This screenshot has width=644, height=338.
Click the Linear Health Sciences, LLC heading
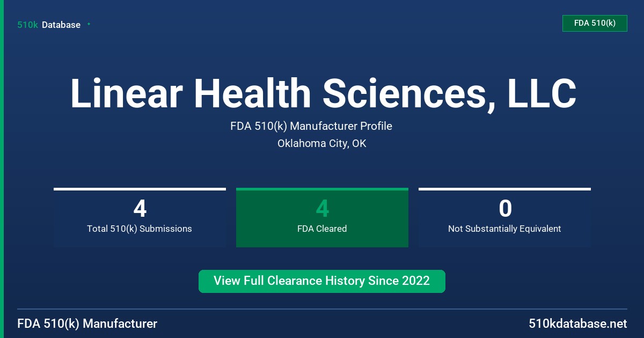click(323, 94)
